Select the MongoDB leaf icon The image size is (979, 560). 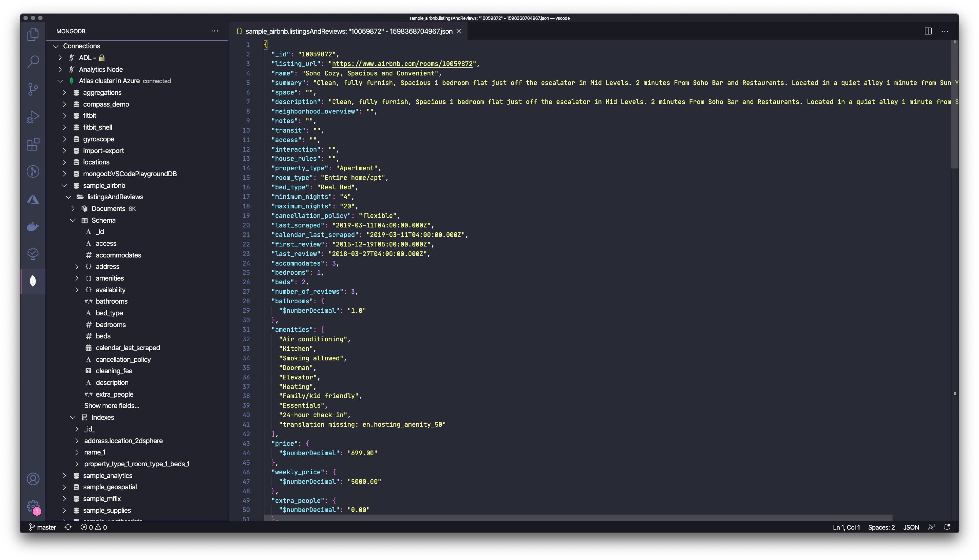pyautogui.click(x=33, y=281)
